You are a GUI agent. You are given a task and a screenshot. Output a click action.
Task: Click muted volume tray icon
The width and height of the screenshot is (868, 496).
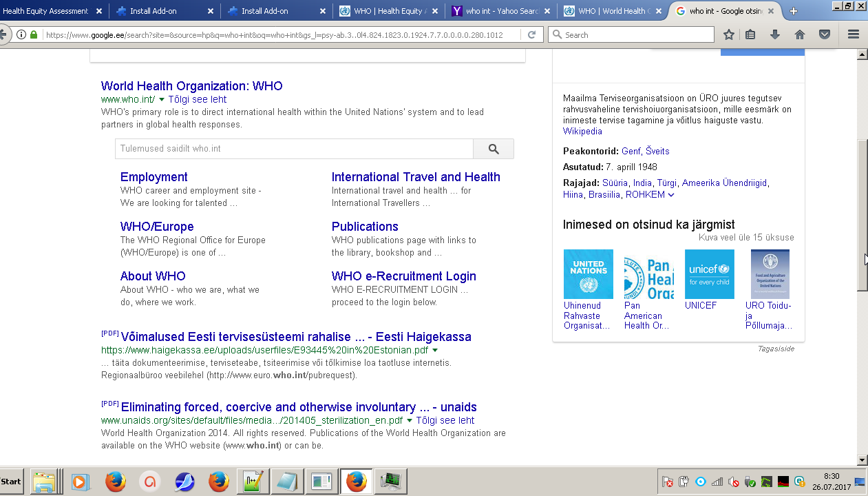734,482
